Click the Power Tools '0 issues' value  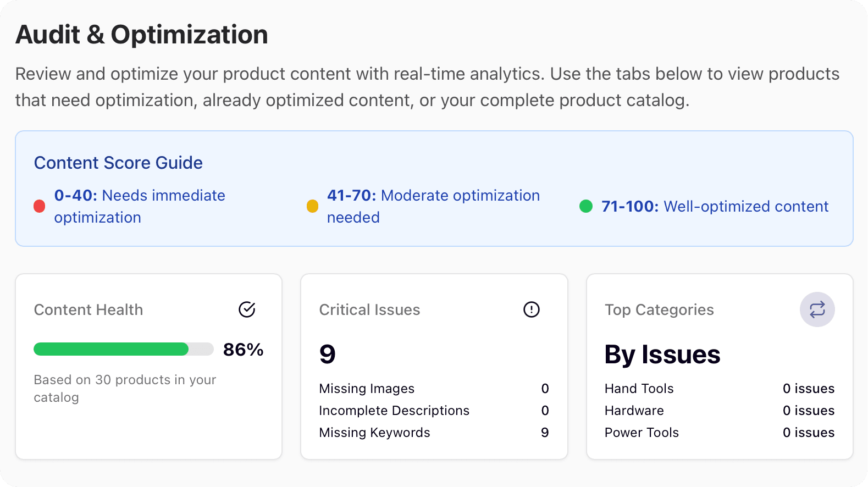tap(809, 433)
